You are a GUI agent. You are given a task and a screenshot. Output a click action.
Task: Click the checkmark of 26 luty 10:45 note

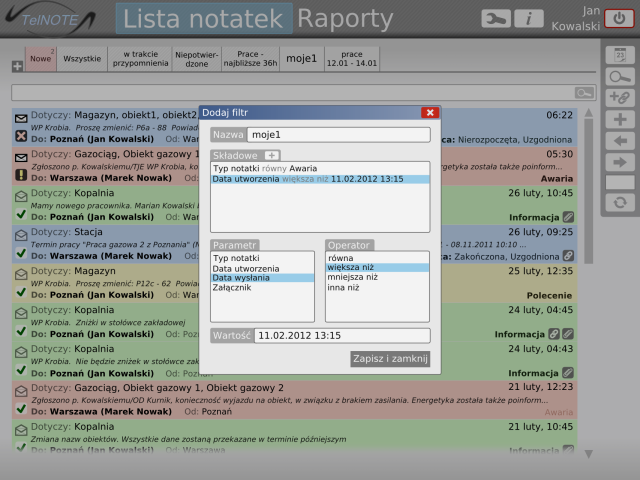click(21, 214)
